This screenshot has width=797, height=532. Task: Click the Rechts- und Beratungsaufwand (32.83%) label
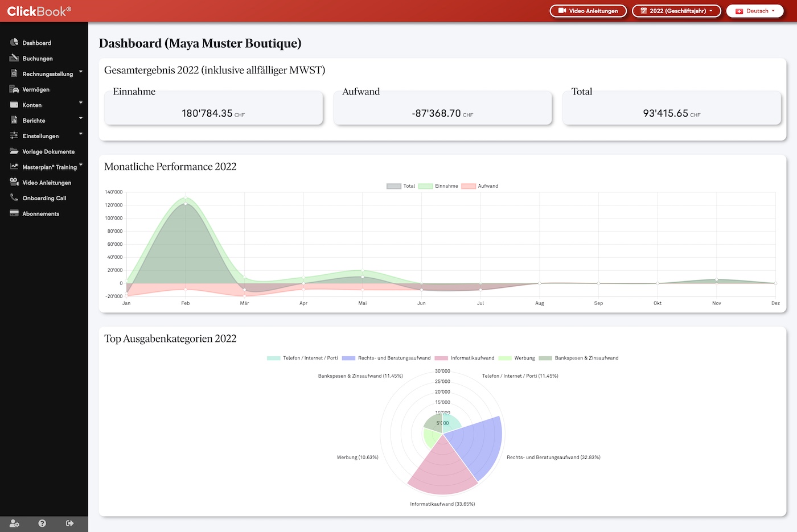pos(553,457)
